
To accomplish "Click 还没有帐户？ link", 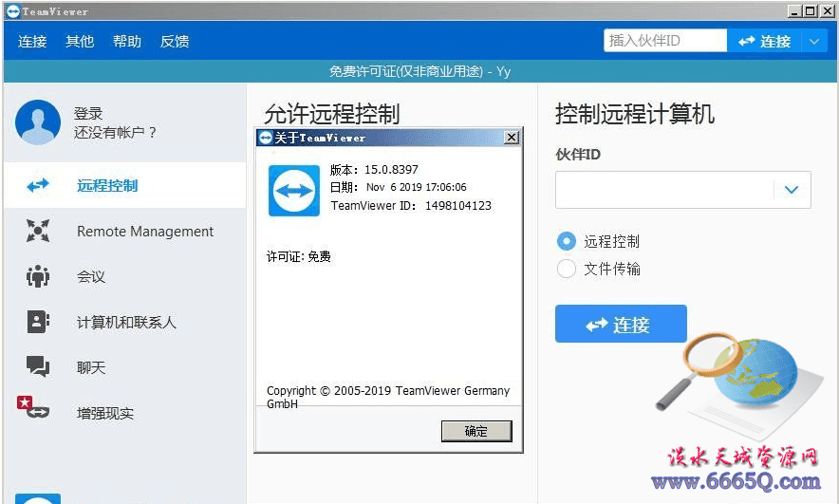I will pos(115,132).
